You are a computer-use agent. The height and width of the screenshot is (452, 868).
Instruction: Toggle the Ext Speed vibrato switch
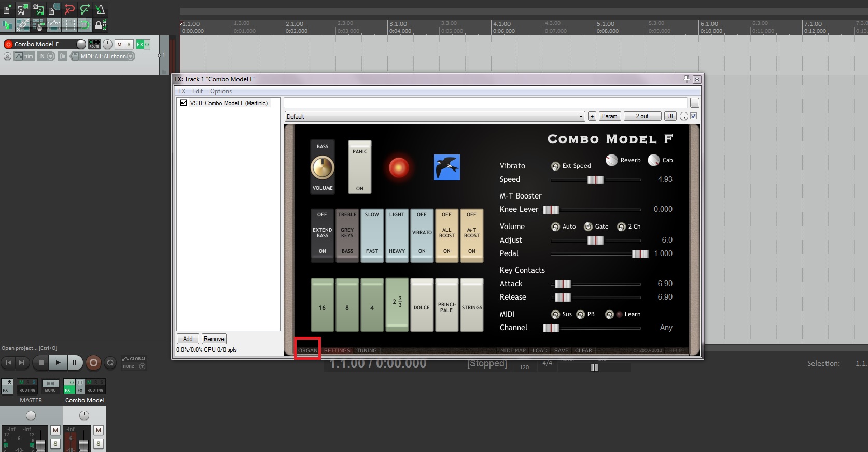click(x=555, y=166)
